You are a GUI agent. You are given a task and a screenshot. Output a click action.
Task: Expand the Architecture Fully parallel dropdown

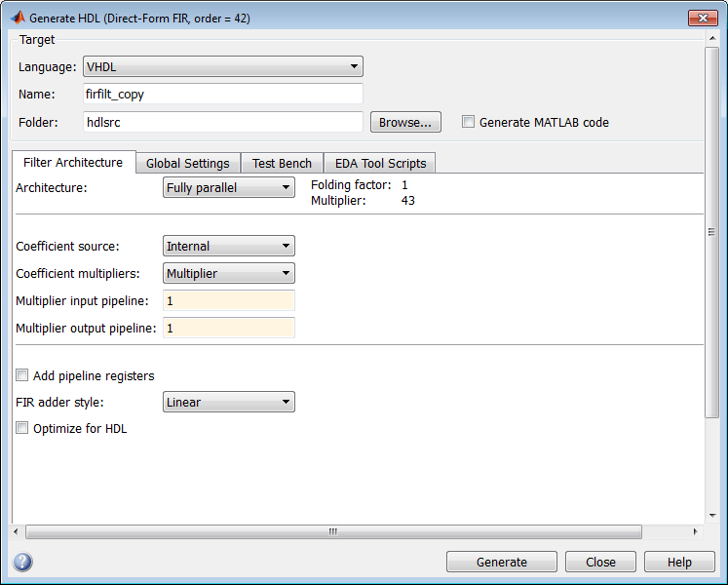coord(228,187)
